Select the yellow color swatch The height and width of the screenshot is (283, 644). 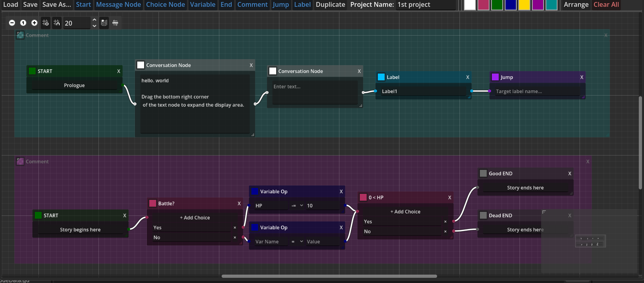pos(524,5)
